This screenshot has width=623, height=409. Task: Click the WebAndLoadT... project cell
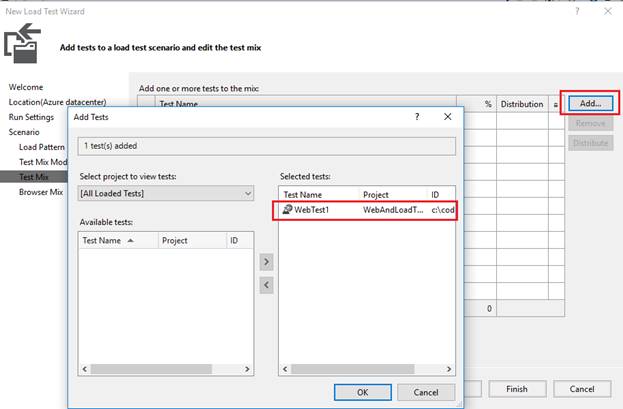tap(393, 210)
